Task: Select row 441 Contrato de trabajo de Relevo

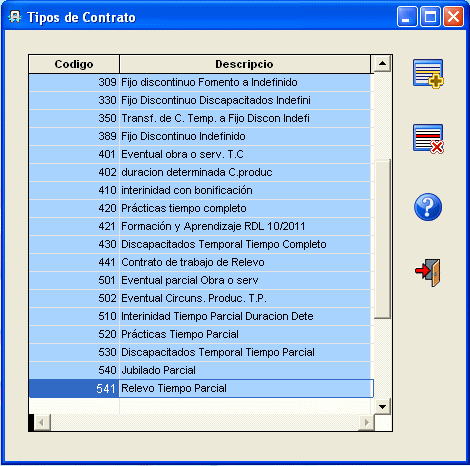Action: (200, 262)
